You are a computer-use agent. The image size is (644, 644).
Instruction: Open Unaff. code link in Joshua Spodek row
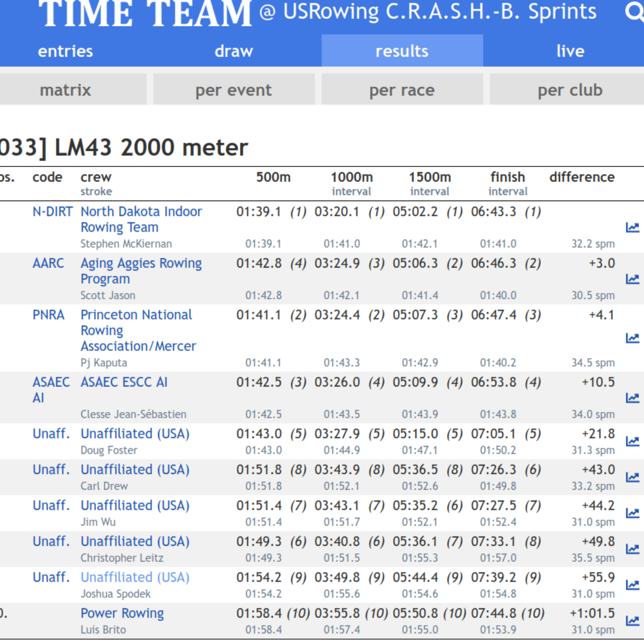(x=51, y=577)
